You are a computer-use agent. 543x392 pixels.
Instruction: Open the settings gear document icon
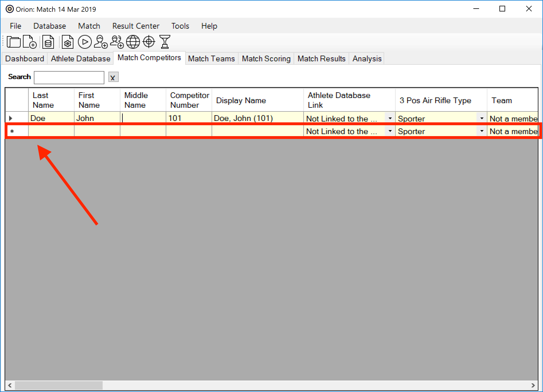(x=68, y=42)
